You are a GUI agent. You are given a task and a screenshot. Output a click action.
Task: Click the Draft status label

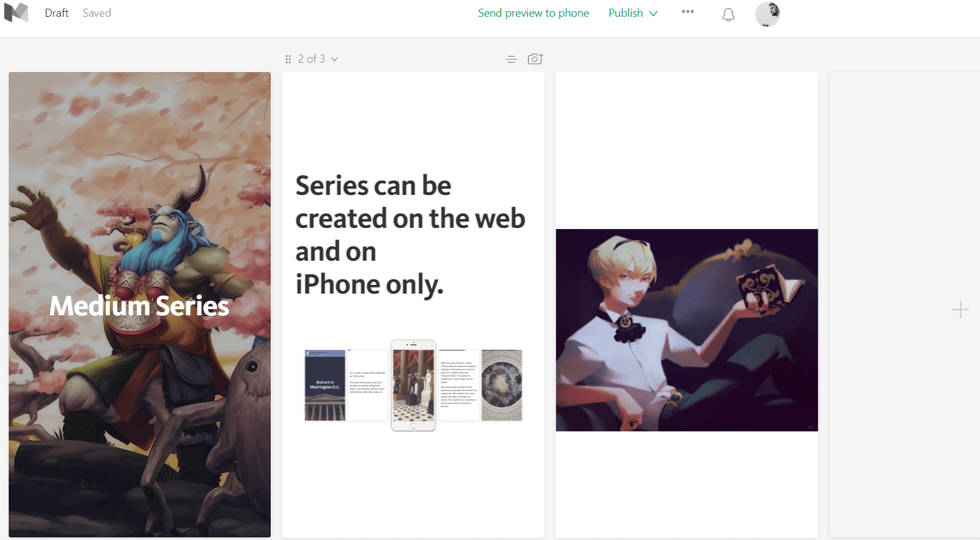pos(57,13)
